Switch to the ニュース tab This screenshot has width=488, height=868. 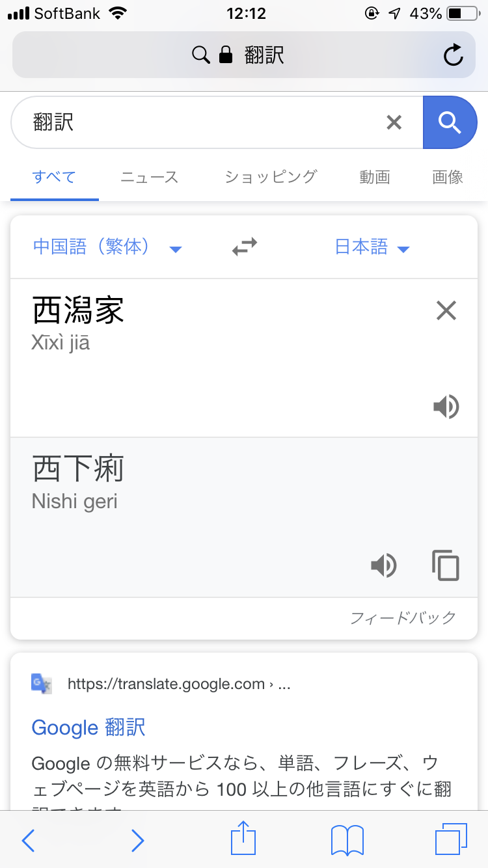[149, 177]
